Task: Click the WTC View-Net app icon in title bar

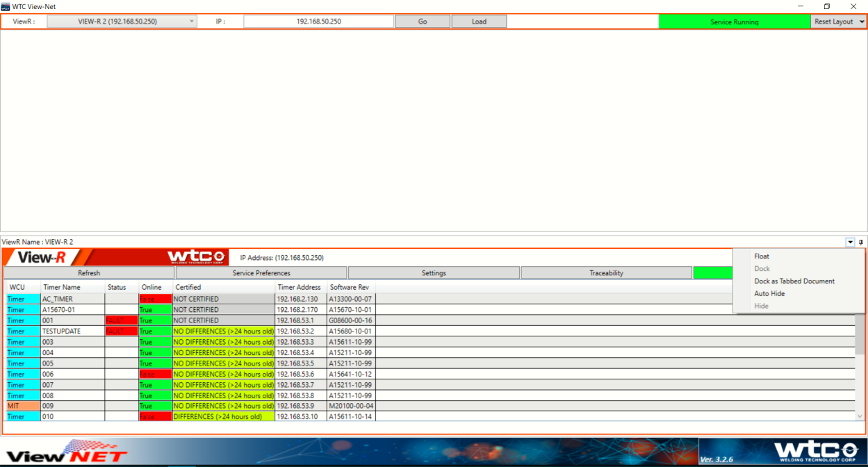Action: coord(6,6)
